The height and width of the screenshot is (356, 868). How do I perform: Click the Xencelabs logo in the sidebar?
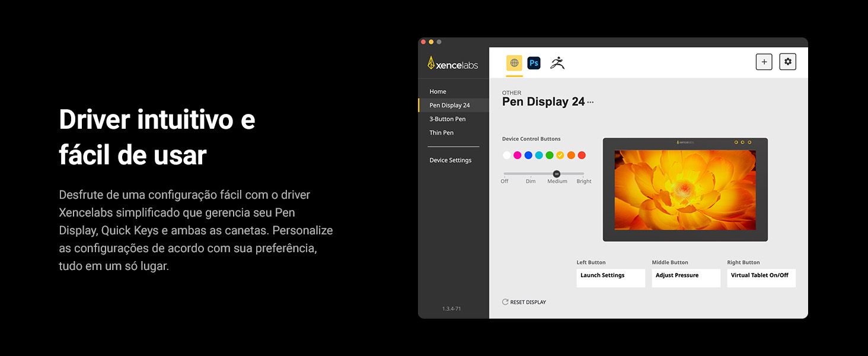(x=453, y=62)
